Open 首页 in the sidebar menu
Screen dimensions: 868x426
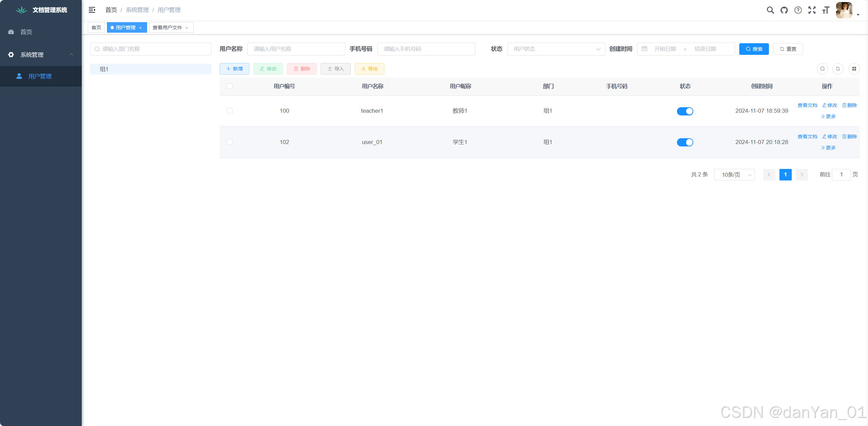click(26, 32)
